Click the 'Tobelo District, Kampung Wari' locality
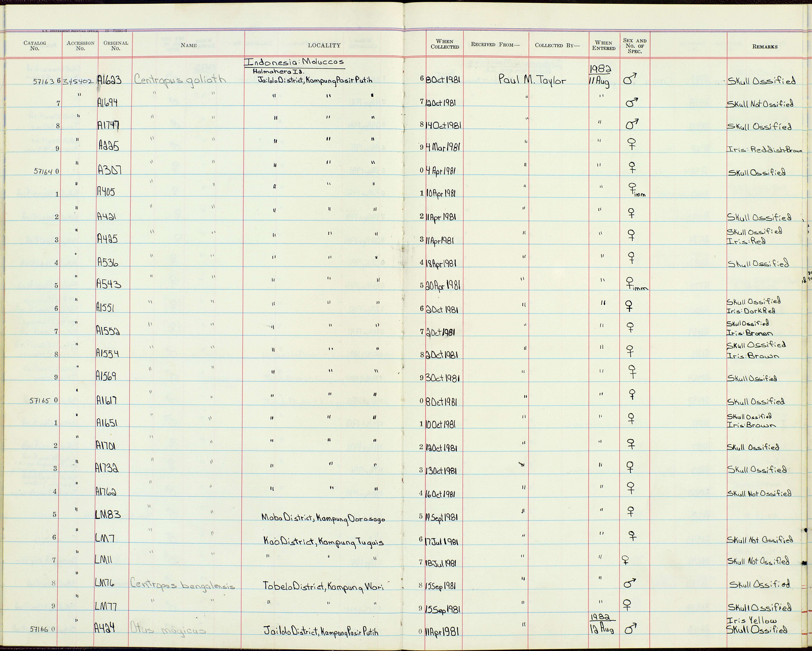This screenshot has height=651, width=812. (x=323, y=586)
